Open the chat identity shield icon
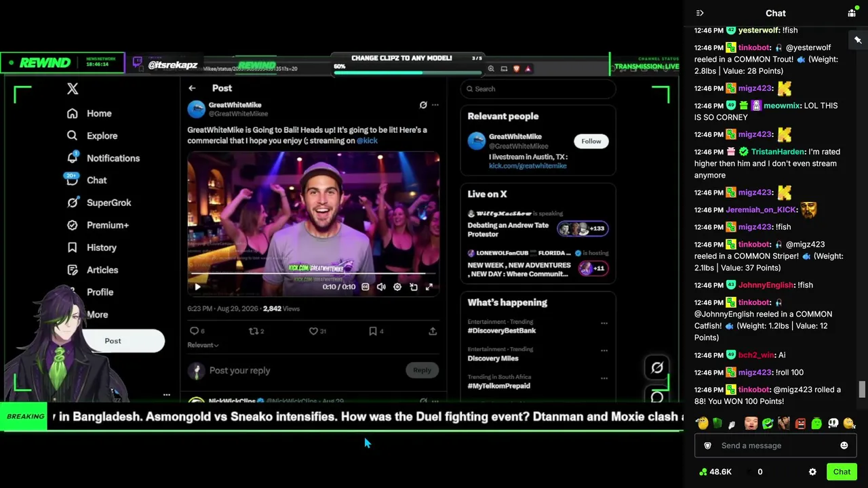 tap(707, 445)
